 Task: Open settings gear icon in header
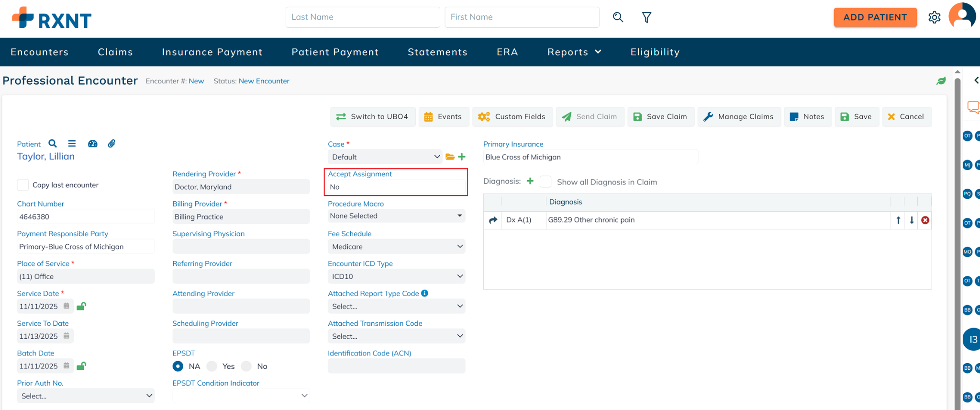click(x=934, y=18)
